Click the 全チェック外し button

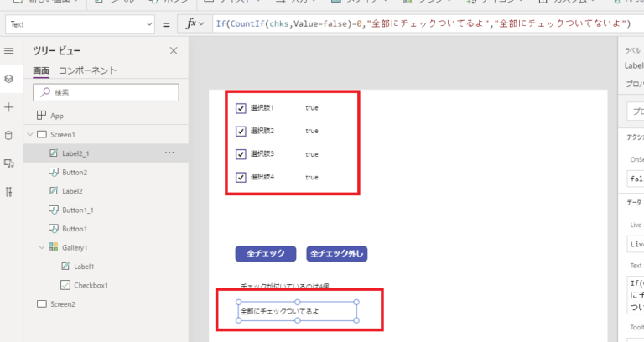(337, 254)
